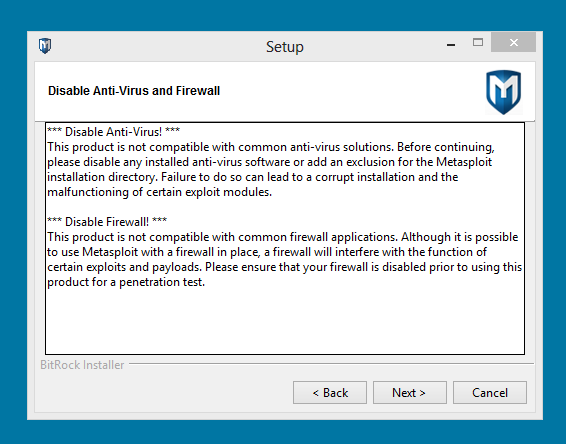Cancel the Metasploit installation

point(490,392)
